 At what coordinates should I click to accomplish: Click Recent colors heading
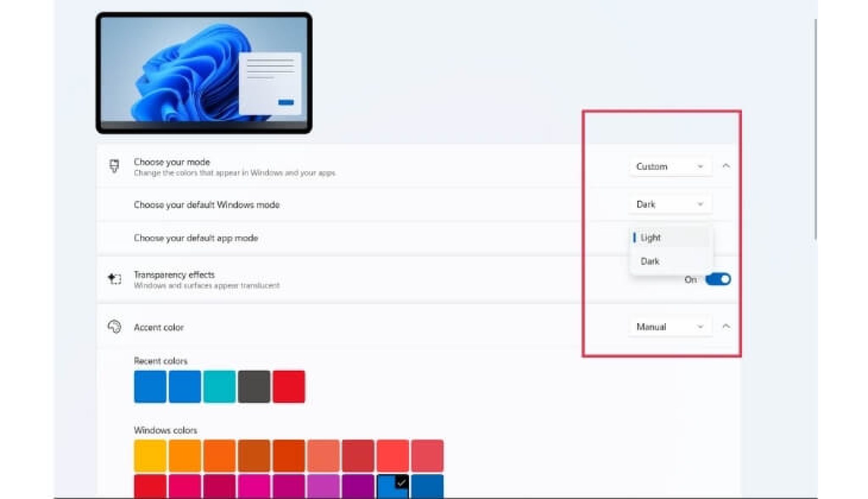[x=161, y=361]
